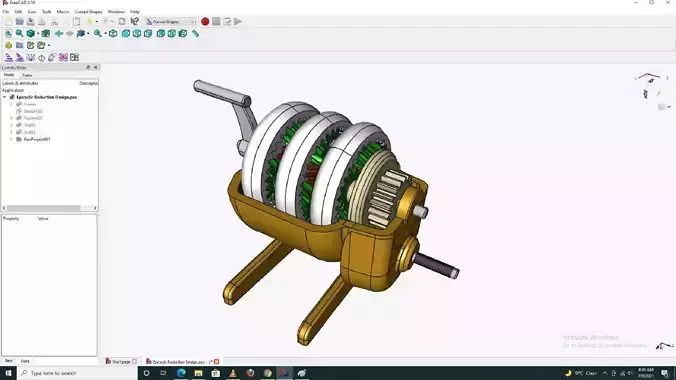
Task: Switch to top view cube icon
Action: click(137, 34)
